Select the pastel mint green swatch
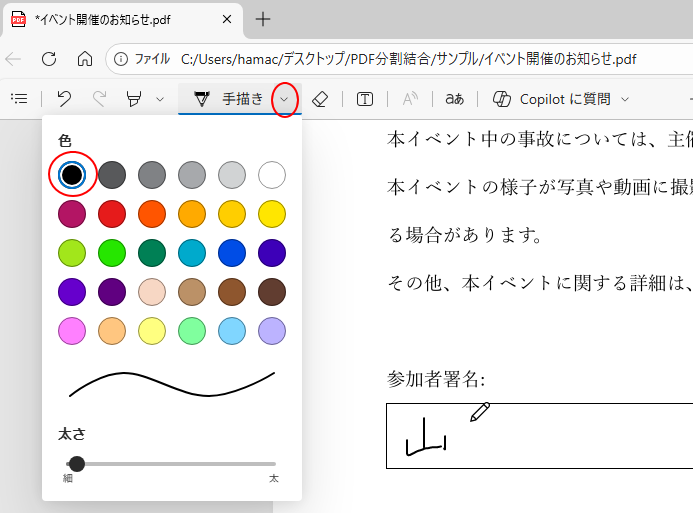 click(x=192, y=331)
